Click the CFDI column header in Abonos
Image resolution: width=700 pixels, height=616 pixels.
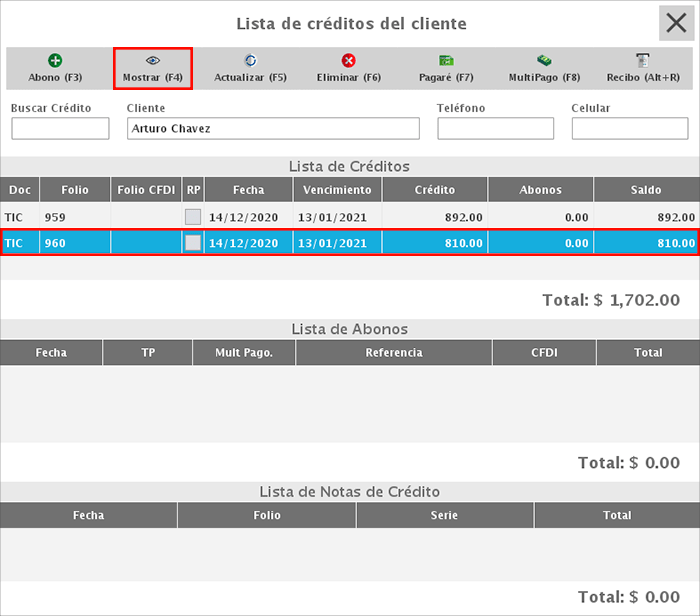[x=544, y=353]
